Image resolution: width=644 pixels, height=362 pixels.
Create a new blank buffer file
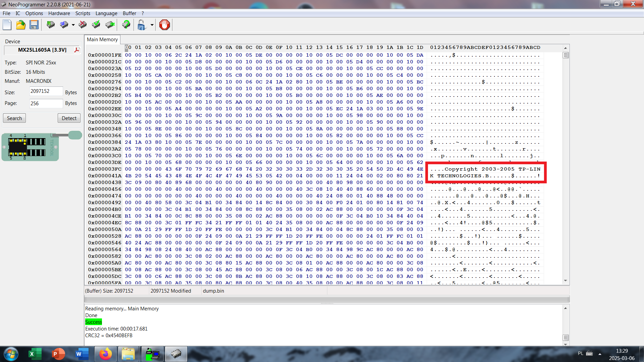(7, 25)
